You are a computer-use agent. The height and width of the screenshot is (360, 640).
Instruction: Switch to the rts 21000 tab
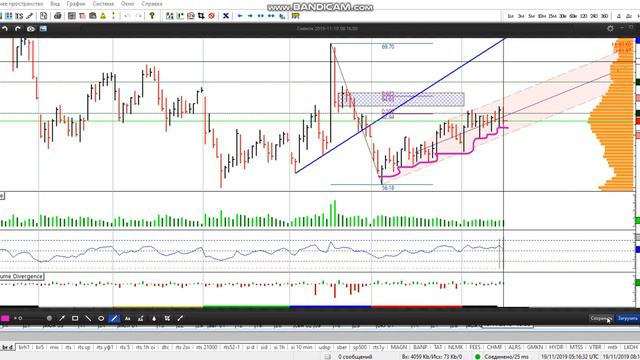coord(207,347)
